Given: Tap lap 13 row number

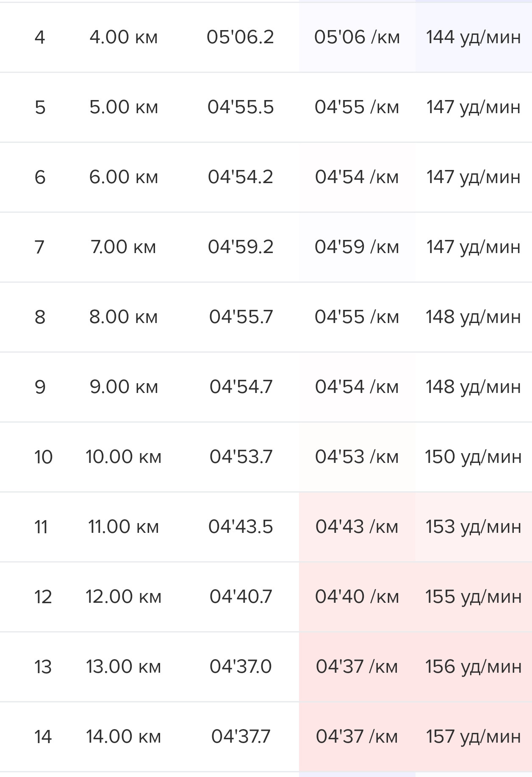Looking at the screenshot, I should click(43, 667).
